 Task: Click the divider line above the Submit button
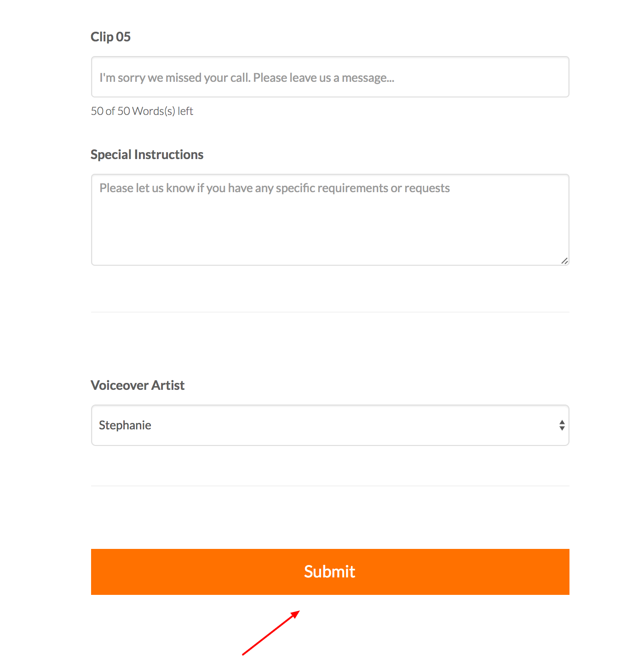point(330,486)
